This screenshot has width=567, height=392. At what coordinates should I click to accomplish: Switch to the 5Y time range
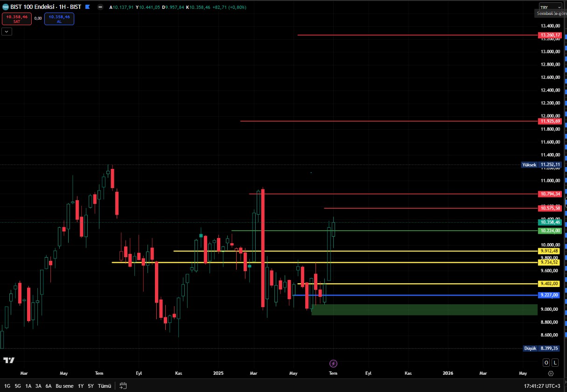91,386
